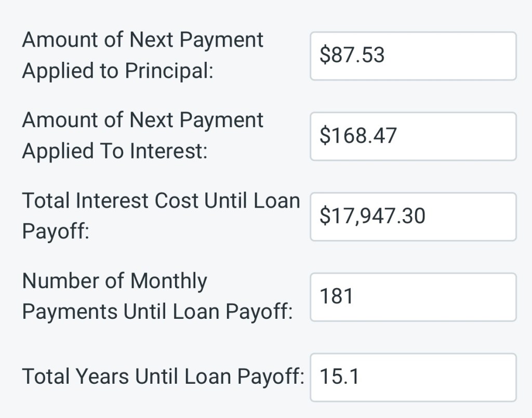The width and height of the screenshot is (532, 418).
Task: Click the $17,947.30 value
Action: pyautogui.click(x=372, y=217)
